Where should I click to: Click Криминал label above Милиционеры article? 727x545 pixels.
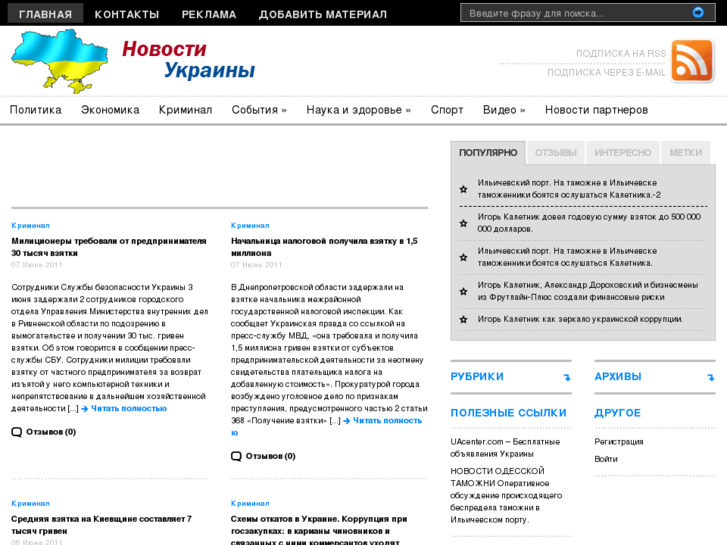coord(30,225)
